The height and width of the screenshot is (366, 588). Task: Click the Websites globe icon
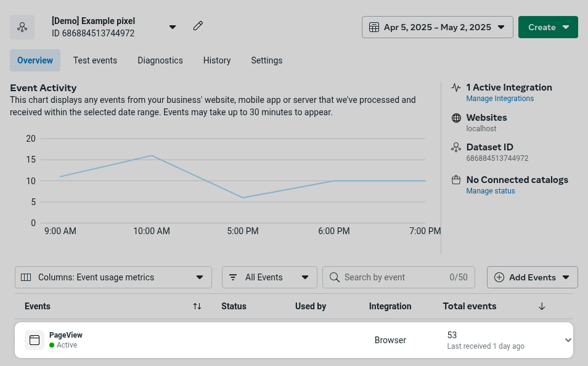[x=456, y=118]
